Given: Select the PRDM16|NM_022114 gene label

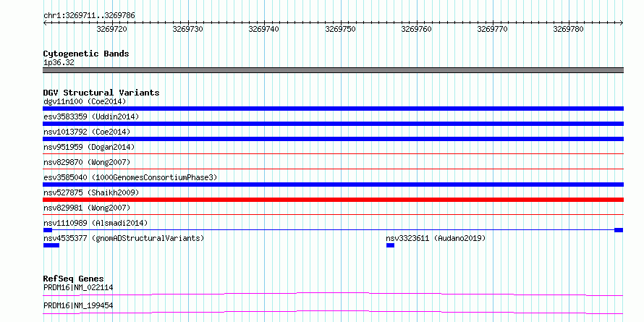Looking at the screenshot, I should coord(78,287).
